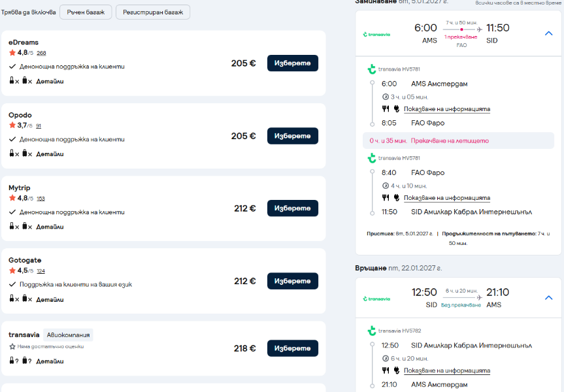Click power plug icon on FAO–SID segment
Screen dimensions: 564x392
point(397,197)
